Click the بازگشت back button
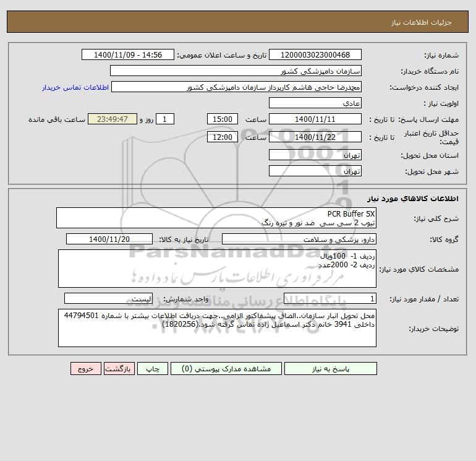The image size is (476, 461). pyautogui.click(x=119, y=369)
